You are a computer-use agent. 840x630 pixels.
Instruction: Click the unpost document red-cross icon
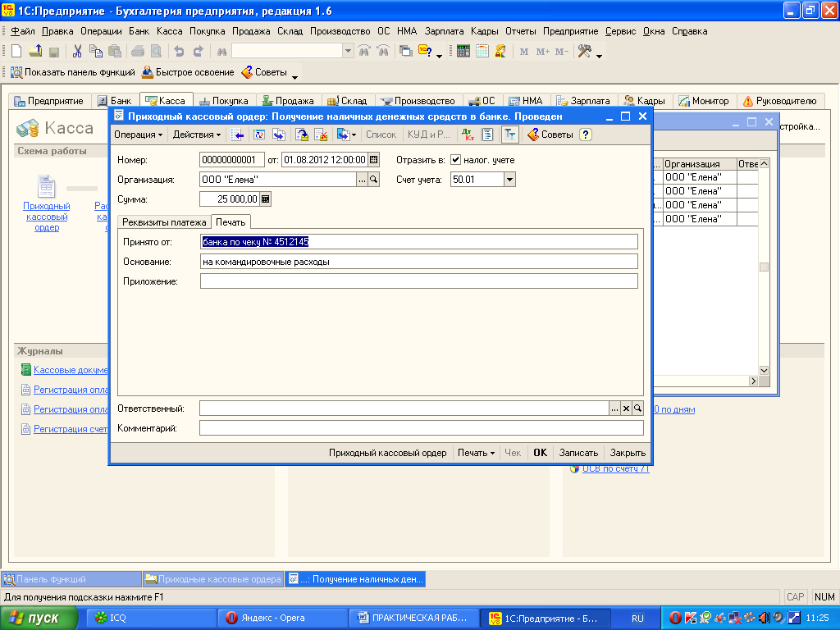click(321, 135)
